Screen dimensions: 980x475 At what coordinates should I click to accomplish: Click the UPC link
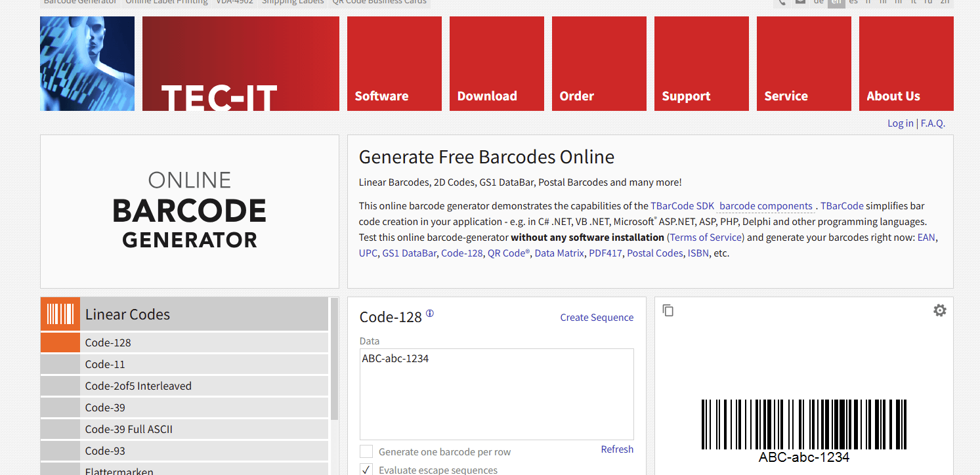368,253
